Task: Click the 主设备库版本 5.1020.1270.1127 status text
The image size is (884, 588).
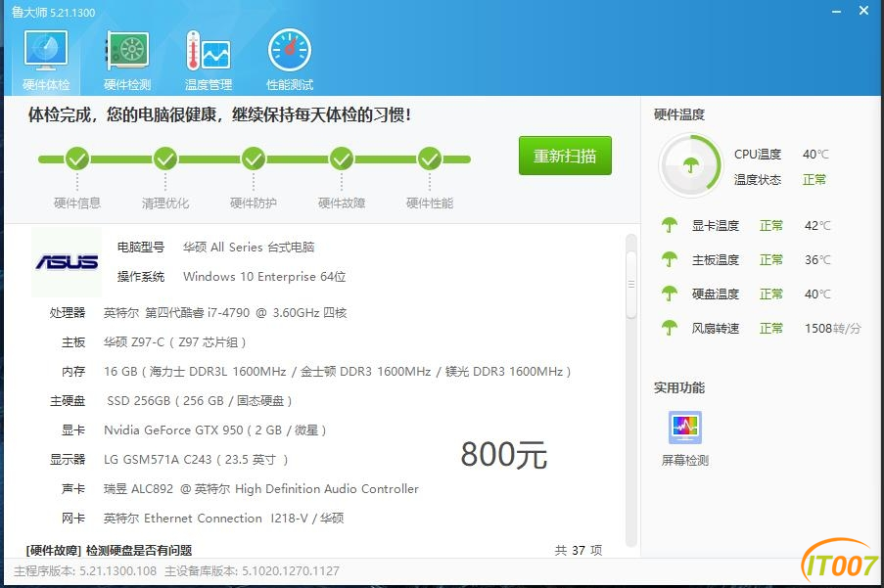Action: 252,571
